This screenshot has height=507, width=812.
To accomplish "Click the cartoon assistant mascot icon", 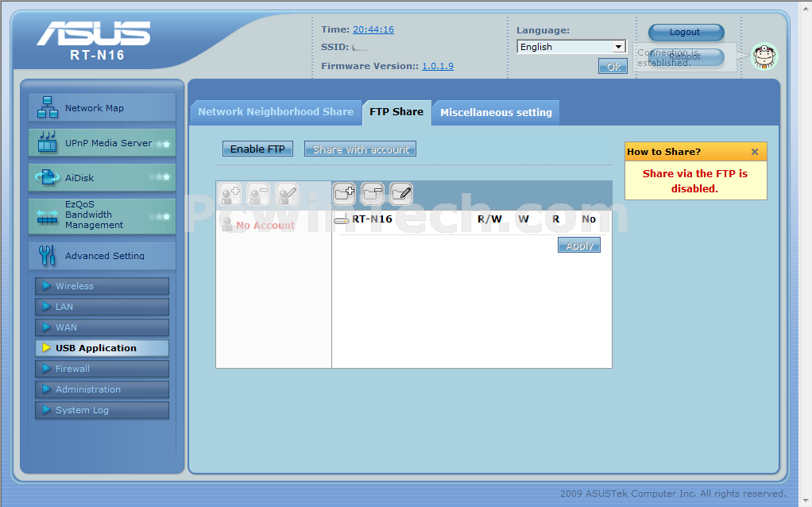I will [x=764, y=56].
